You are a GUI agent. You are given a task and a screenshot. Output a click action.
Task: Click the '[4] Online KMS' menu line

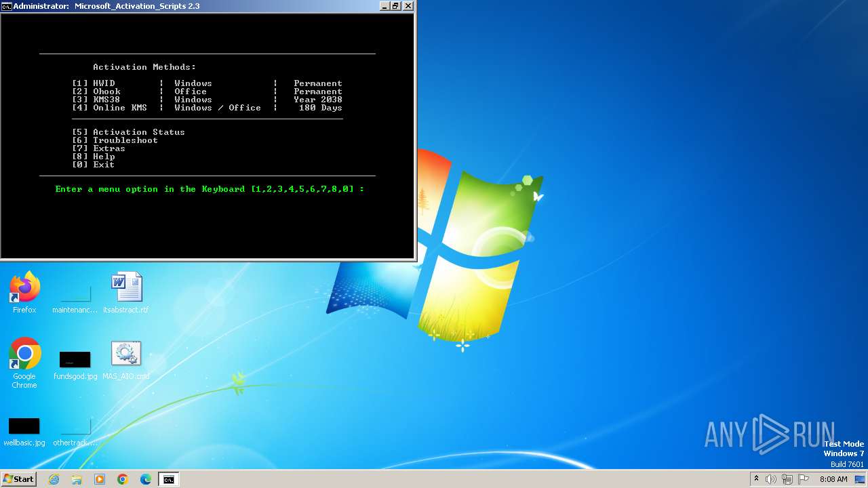tap(207, 108)
